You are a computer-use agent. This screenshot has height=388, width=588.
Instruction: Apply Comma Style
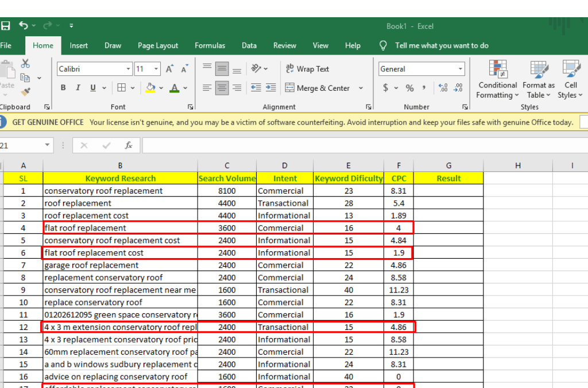tap(424, 88)
